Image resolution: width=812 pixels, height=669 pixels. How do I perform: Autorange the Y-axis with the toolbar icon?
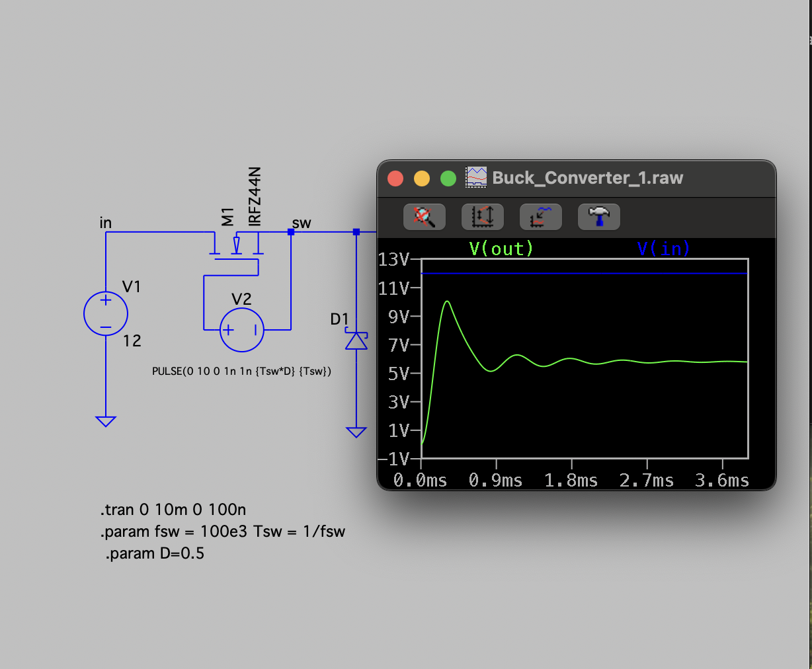tap(482, 216)
